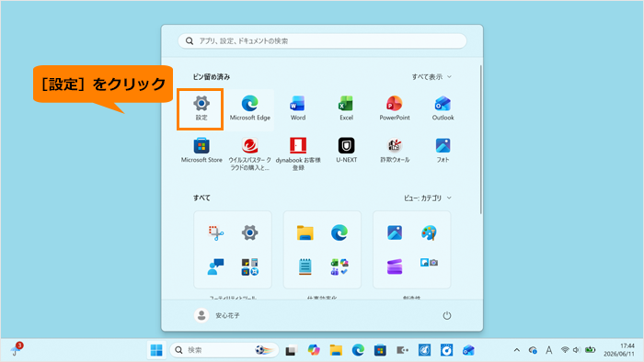Viewport: 644px width, 362px height.
Task: Launch the U-NEXT pinned app
Action: click(346, 151)
